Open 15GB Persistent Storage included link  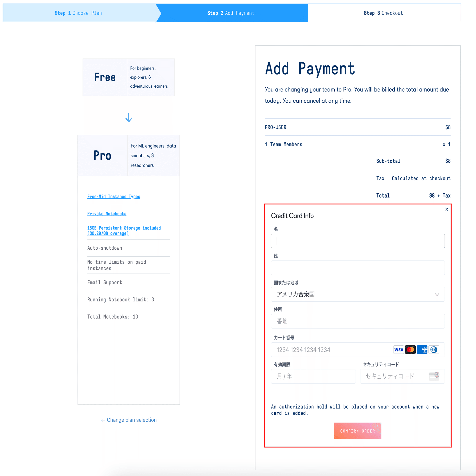[x=124, y=231]
